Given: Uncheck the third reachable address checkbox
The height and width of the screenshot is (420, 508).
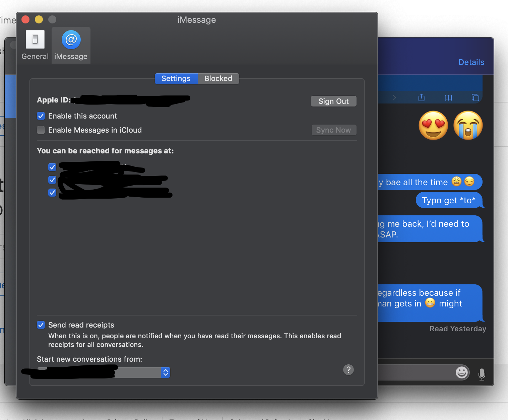Looking at the screenshot, I should pos(52,193).
